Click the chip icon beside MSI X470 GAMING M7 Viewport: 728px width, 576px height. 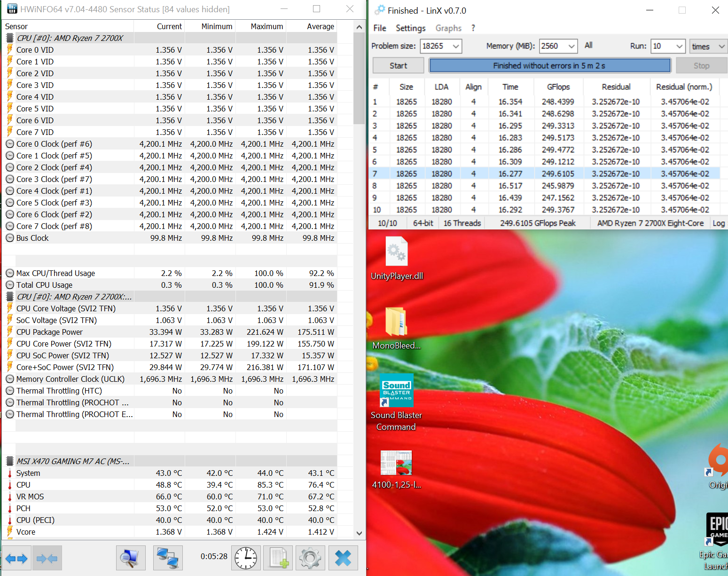10,461
